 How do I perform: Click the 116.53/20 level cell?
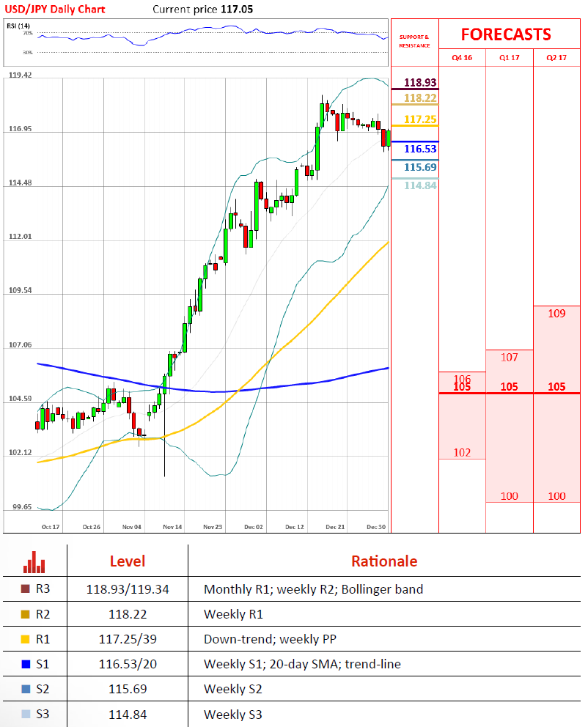tap(128, 665)
